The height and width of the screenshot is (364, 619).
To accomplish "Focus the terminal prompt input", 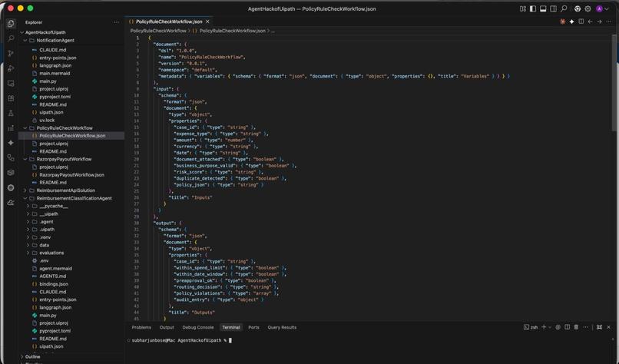I will click(x=230, y=340).
